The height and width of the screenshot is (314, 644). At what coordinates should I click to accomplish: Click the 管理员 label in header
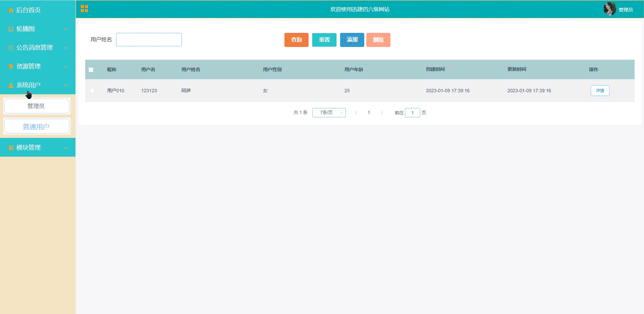pyautogui.click(x=626, y=10)
